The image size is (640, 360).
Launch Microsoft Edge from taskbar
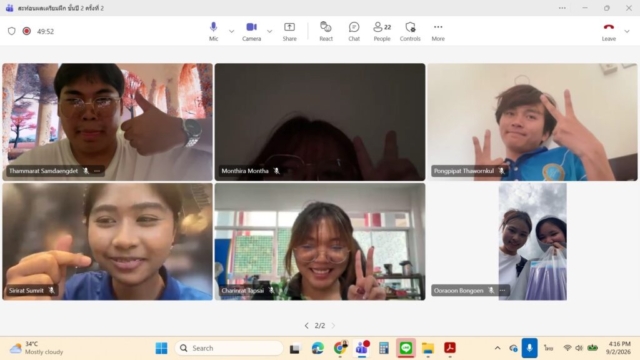coord(318,348)
